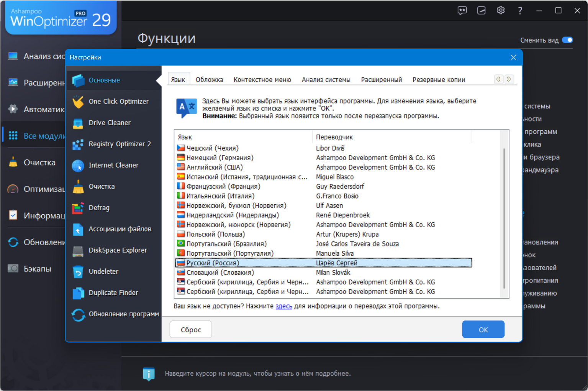Select Чешский (Чехия) language

(323, 148)
